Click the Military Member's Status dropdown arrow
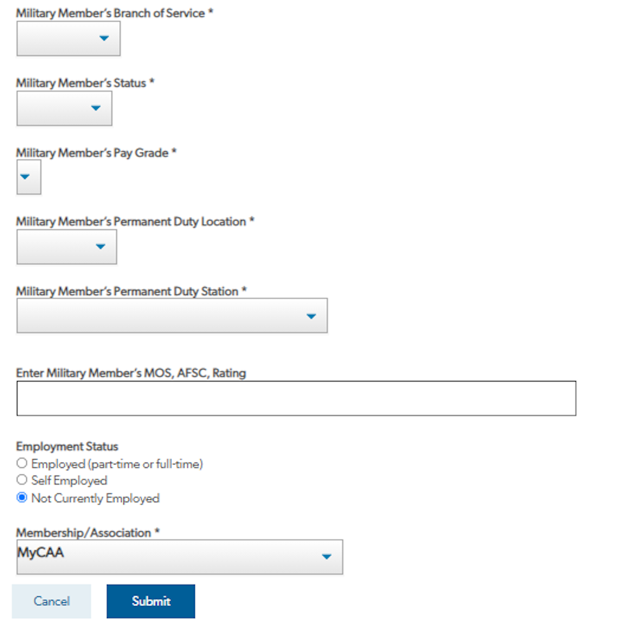 tap(97, 109)
